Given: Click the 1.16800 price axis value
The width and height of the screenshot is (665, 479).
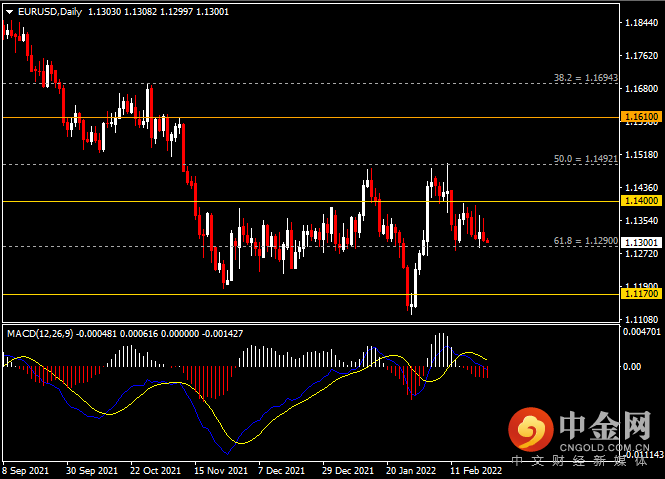Looking at the screenshot, I should (642, 89).
